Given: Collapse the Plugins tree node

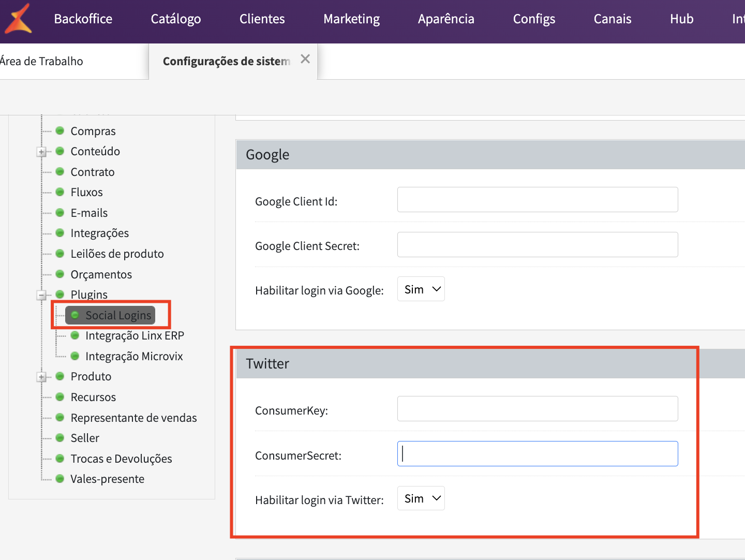Looking at the screenshot, I should (x=41, y=296).
